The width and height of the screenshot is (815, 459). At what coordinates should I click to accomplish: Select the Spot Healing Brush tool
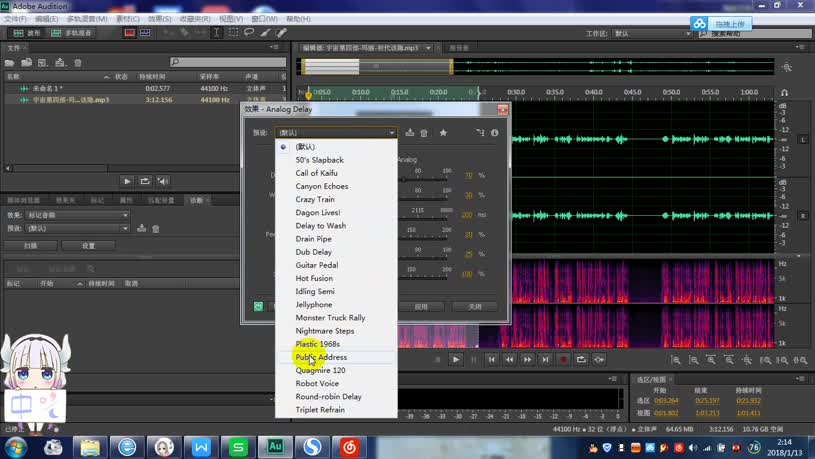coord(282,32)
